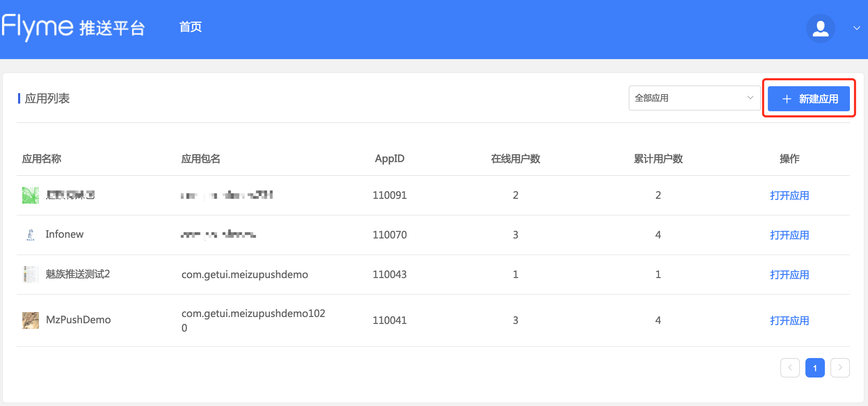Click the MzPushDemo app name

[x=78, y=320]
